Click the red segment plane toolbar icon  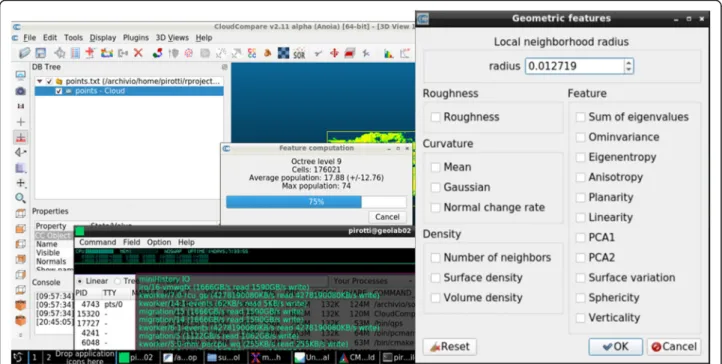click(x=350, y=53)
